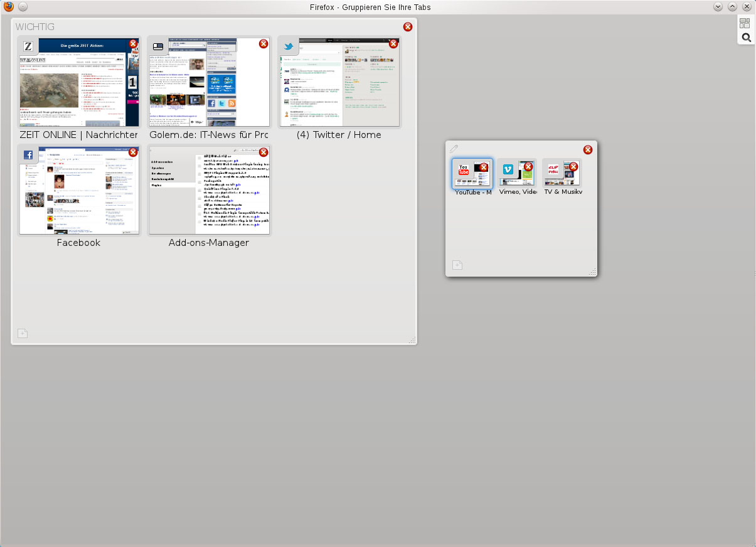
Task: Open the Add-ons-Manager tab
Action: pyautogui.click(x=209, y=194)
